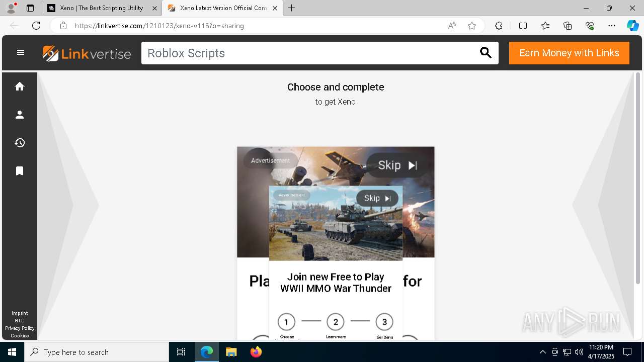Switch to Xeno Best Scripting Utility tab
644x362 pixels.
point(102,8)
